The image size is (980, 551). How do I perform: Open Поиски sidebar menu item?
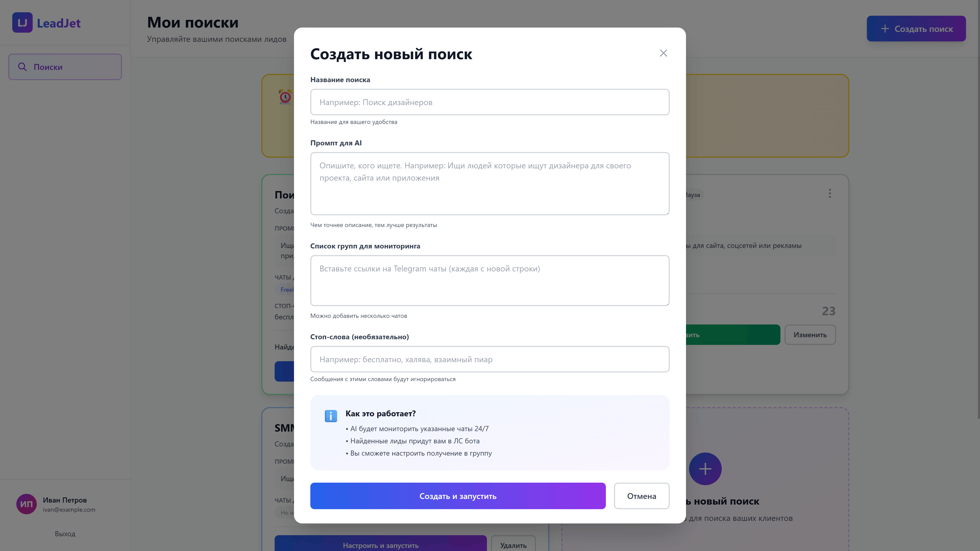point(65,67)
